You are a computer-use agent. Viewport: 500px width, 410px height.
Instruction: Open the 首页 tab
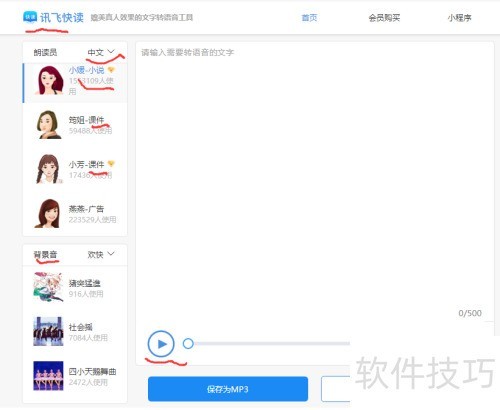[309, 18]
